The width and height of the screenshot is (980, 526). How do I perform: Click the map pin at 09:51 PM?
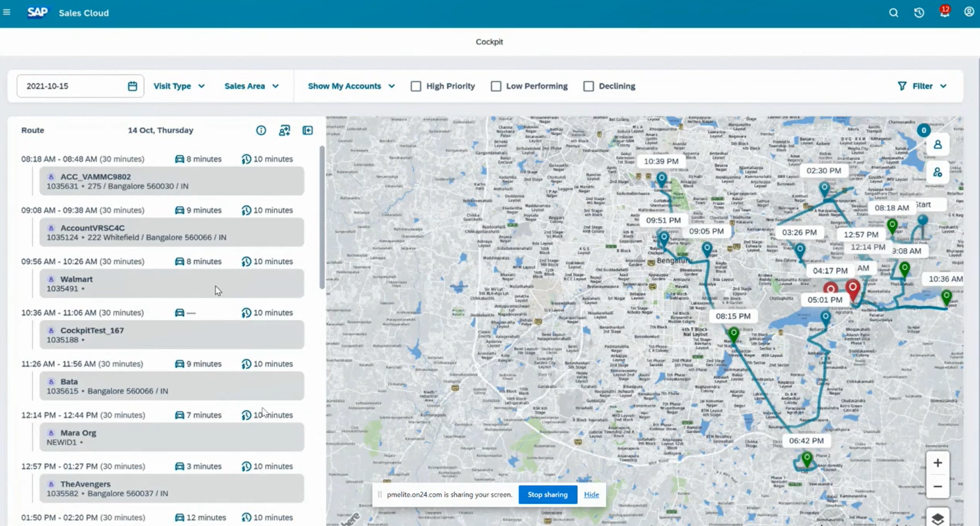[664, 238]
